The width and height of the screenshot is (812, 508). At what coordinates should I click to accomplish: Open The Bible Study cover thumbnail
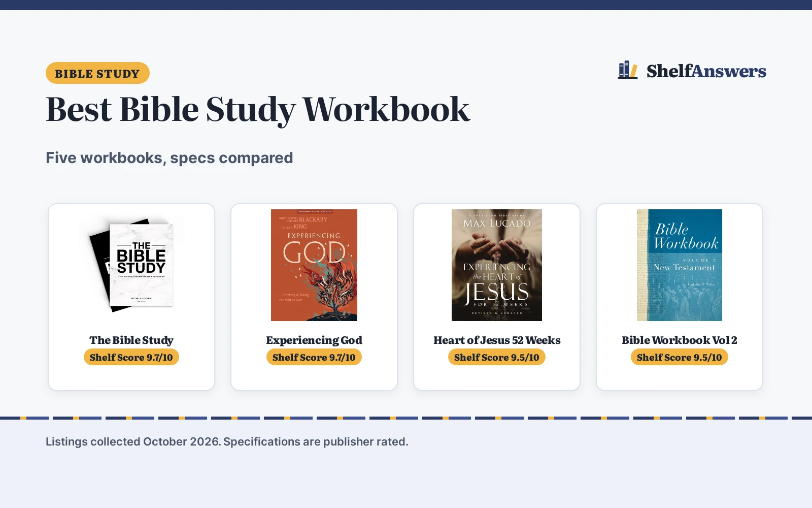[131, 265]
